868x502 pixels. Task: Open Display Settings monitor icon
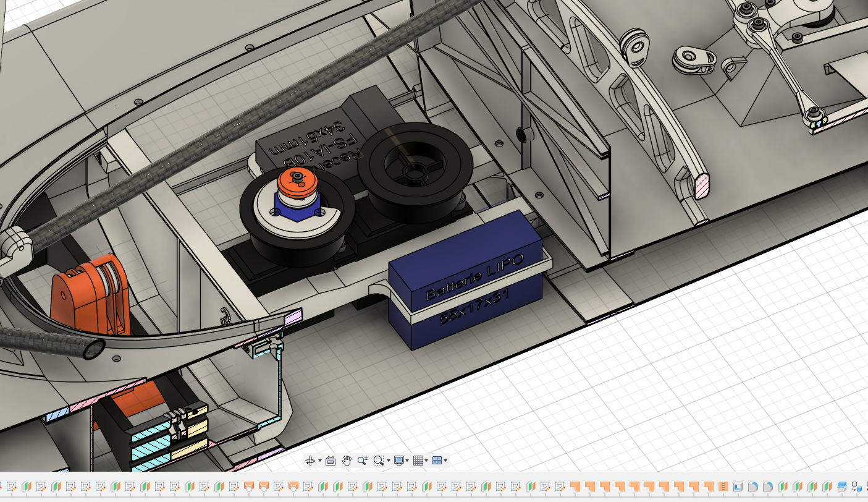399,461
